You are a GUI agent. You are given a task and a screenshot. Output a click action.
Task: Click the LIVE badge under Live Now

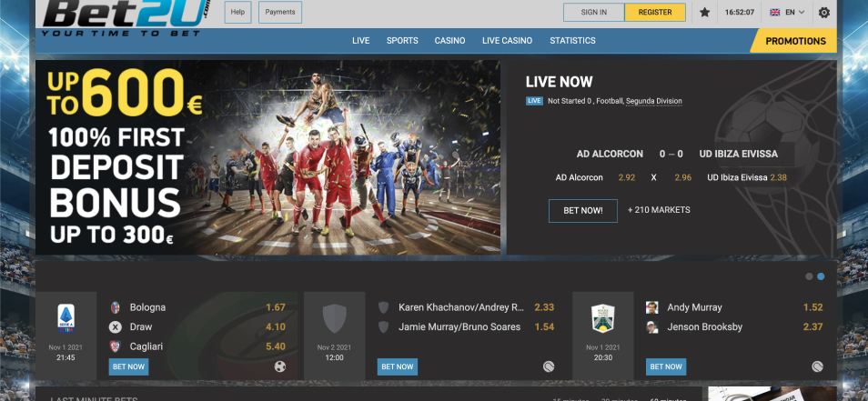point(534,101)
